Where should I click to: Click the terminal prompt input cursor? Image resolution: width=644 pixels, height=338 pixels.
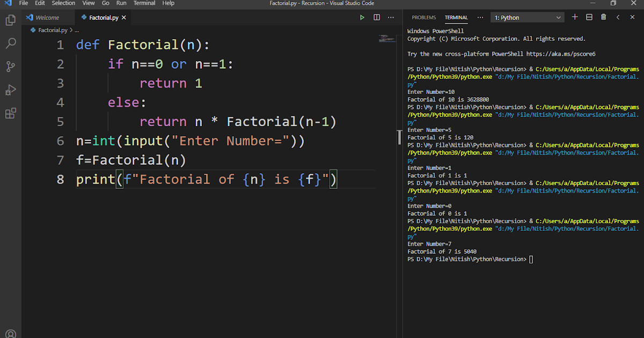pyautogui.click(x=531, y=259)
